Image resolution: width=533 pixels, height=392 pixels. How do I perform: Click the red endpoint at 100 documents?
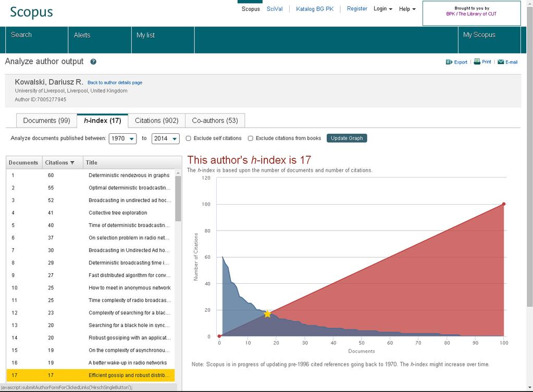point(504,204)
